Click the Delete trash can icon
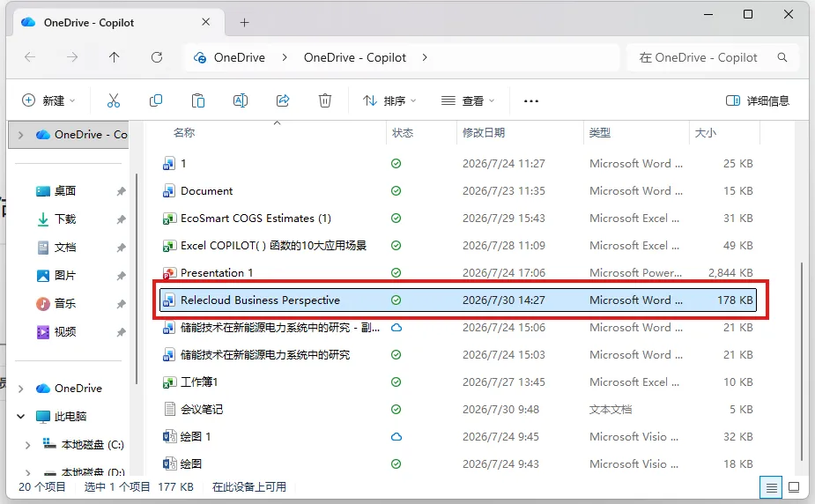This screenshot has width=815, height=504. pos(325,100)
